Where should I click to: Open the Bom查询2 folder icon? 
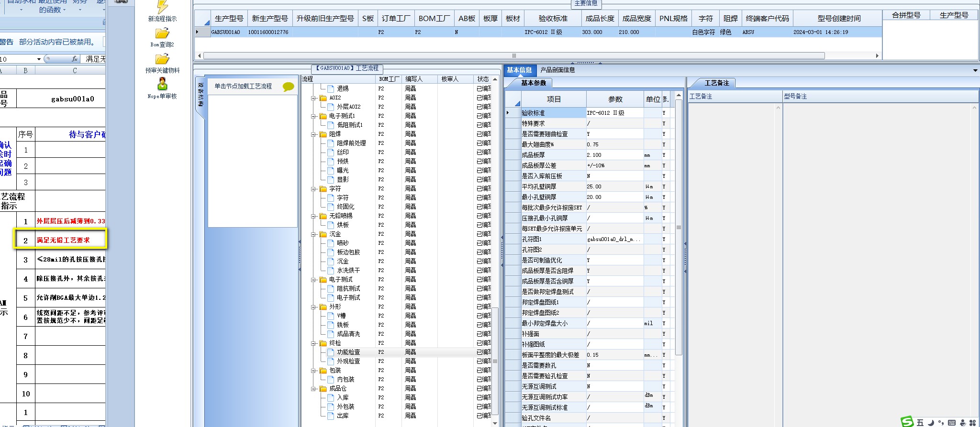click(162, 33)
